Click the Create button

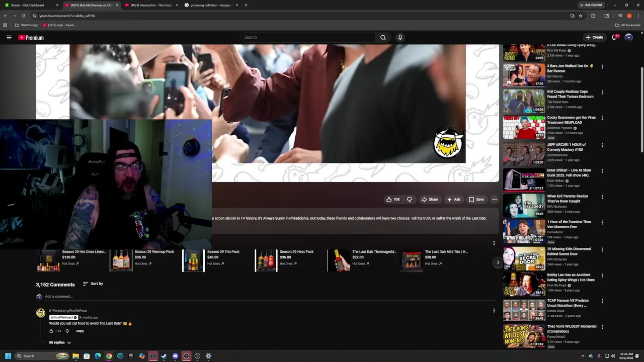tap(594, 37)
